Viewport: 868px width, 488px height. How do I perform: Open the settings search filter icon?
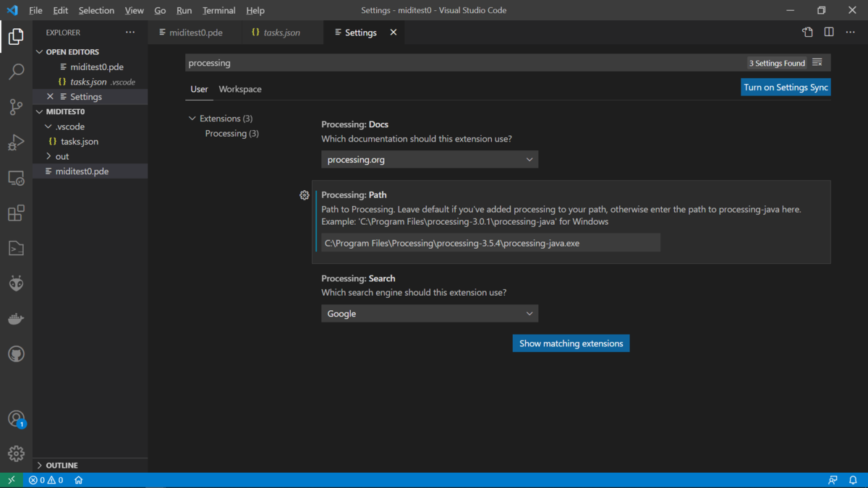pyautogui.click(x=817, y=63)
